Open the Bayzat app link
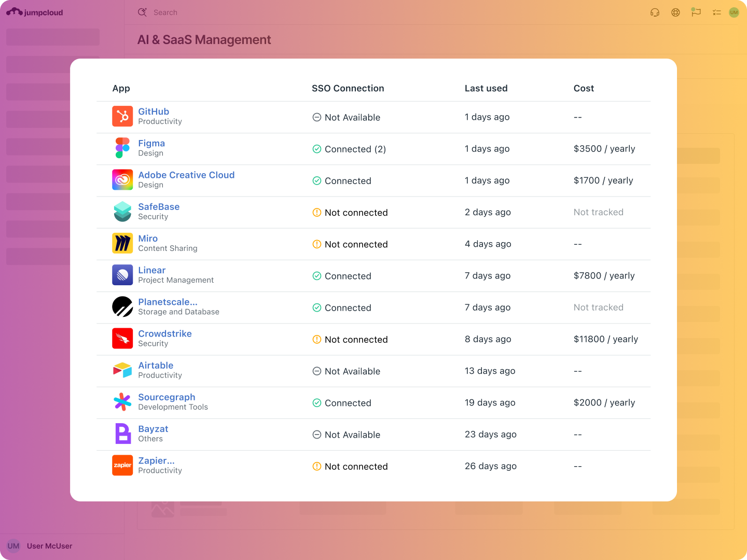747x560 pixels. [153, 429]
